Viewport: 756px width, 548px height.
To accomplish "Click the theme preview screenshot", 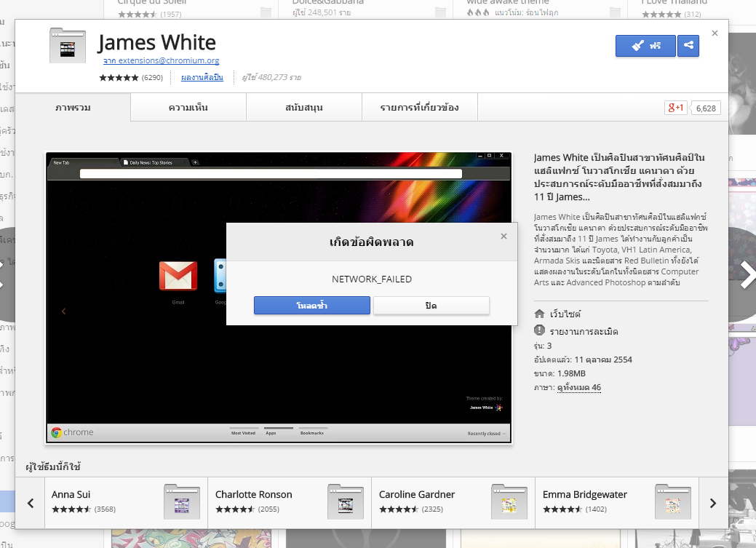I will [279, 298].
